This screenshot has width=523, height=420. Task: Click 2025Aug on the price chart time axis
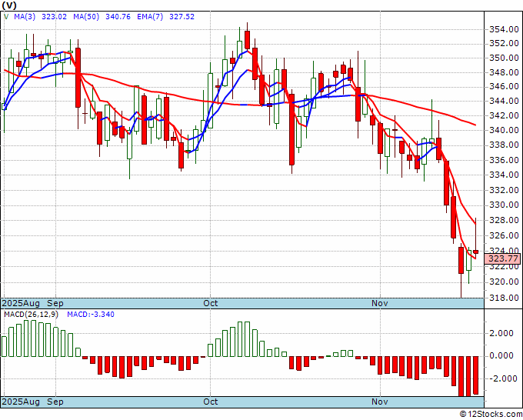click(21, 304)
